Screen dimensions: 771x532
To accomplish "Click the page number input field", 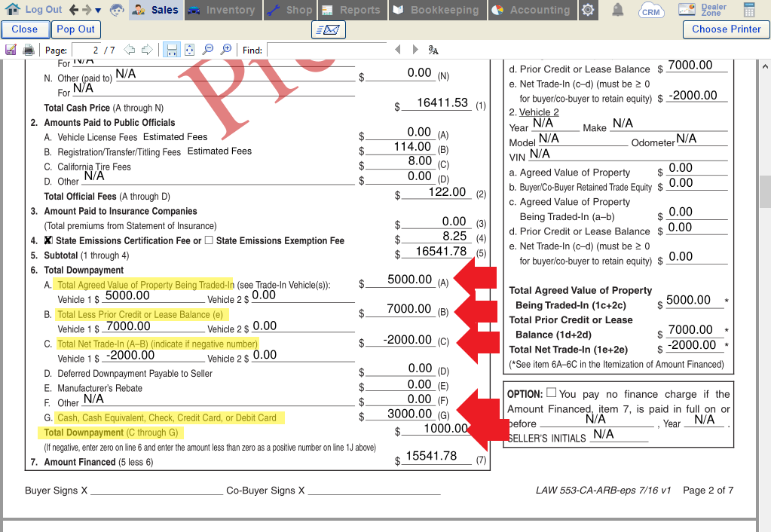I will click(86, 50).
